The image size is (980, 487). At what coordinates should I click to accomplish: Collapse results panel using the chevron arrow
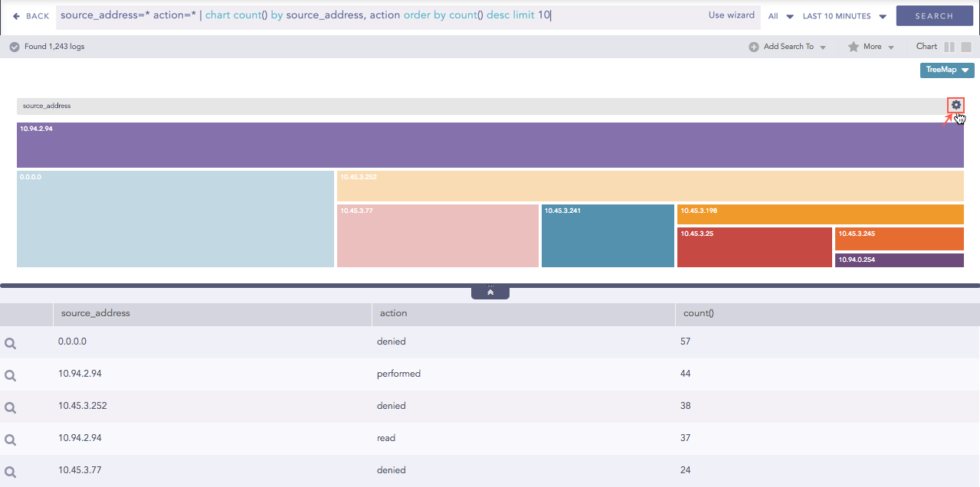490,291
